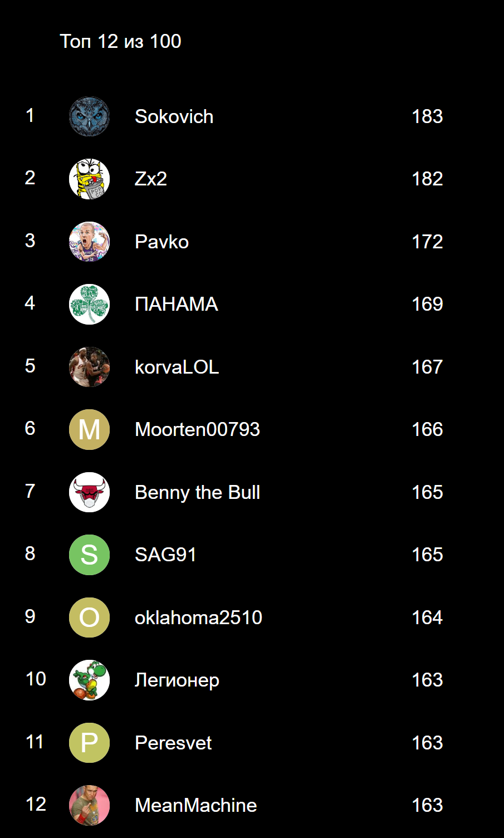This screenshot has width=504, height=838.
Task: Click ПАНАМА's green shamrock avatar
Action: [x=89, y=304]
